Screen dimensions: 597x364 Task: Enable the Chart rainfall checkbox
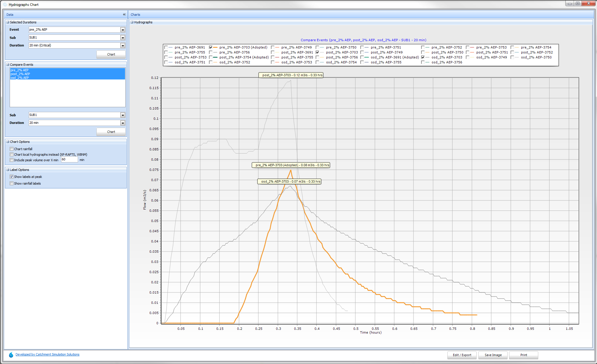12,149
